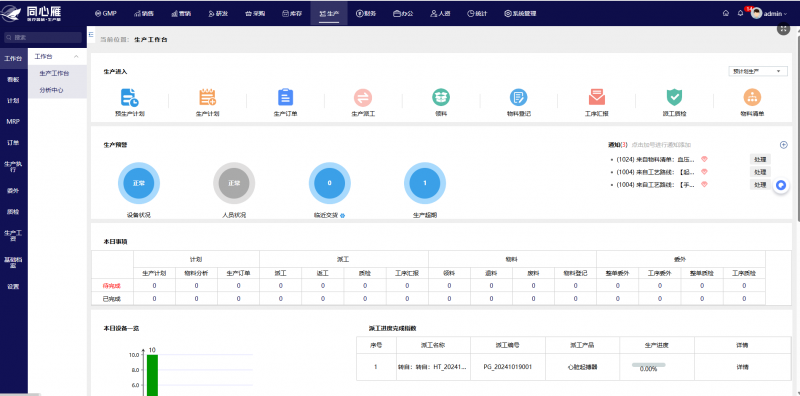Open the 派工质检 shield icon

point(674,97)
